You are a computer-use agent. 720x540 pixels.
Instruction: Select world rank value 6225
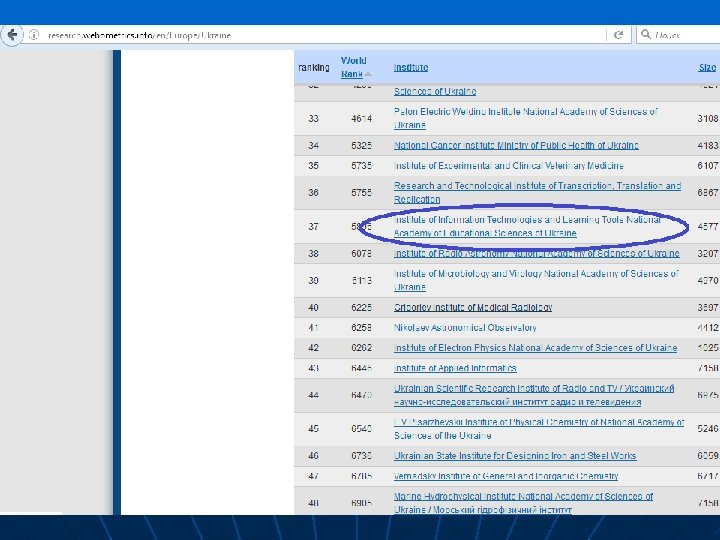[361, 308]
